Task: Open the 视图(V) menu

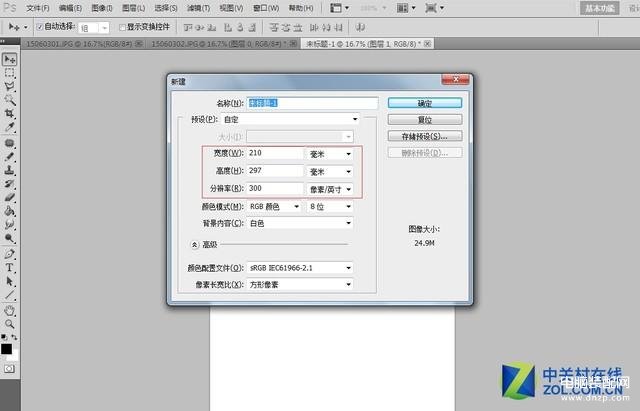Action: click(x=231, y=8)
